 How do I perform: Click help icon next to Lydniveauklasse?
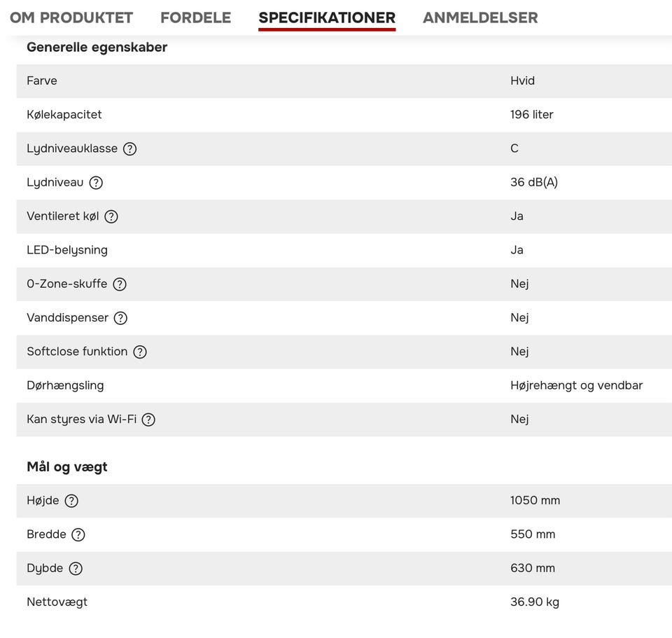point(129,148)
